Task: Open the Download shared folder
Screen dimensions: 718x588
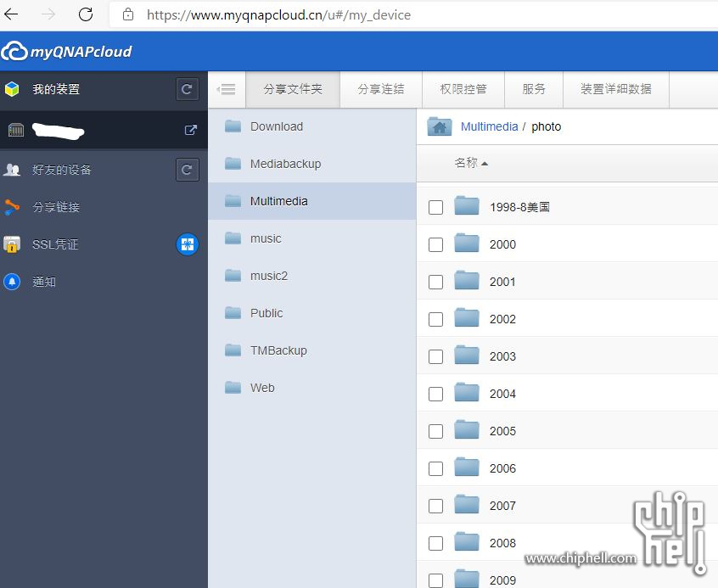Action: click(311, 126)
